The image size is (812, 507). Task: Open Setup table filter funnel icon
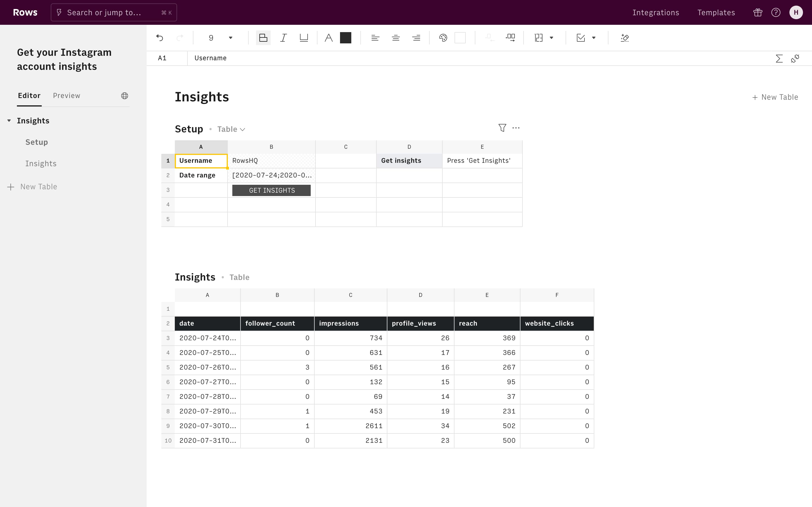point(502,128)
